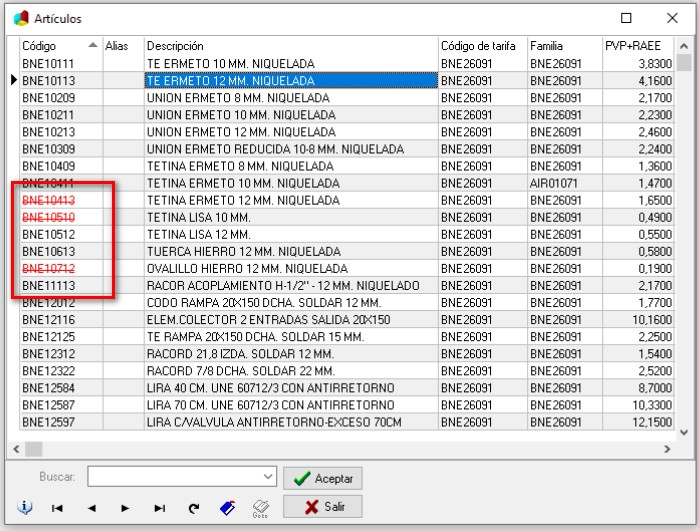Viewport: 699px width, 531px height.
Task: Click the Familia column header
Action: pyautogui.click(x=563, y=46)
